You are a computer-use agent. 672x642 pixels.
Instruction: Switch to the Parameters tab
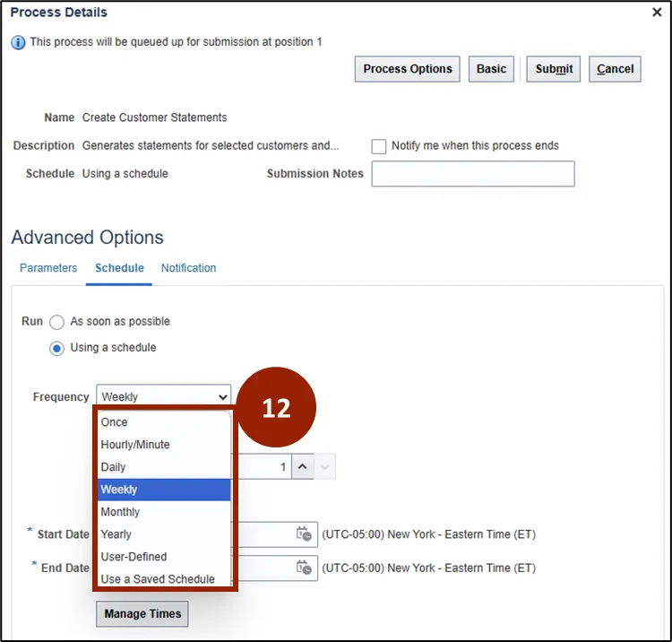(x=48, y=268)
